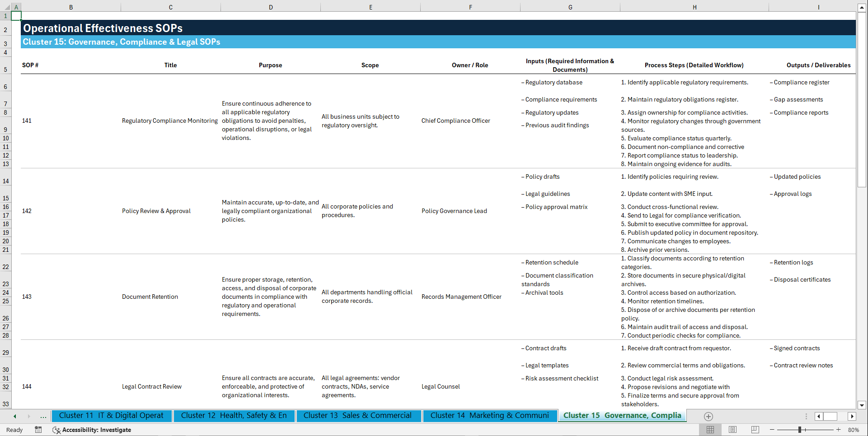
Task: Toggle Page Layout view
Action: [x=732, y=430]
